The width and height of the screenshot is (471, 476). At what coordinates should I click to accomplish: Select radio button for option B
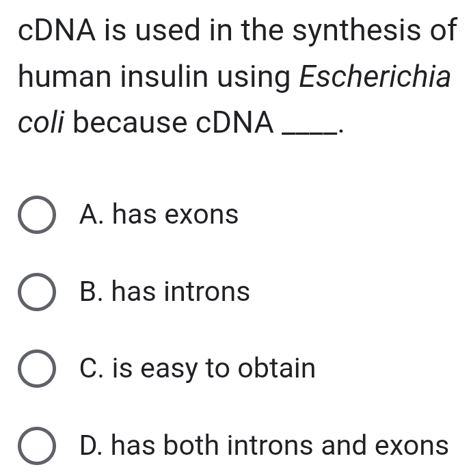[37, 292]
